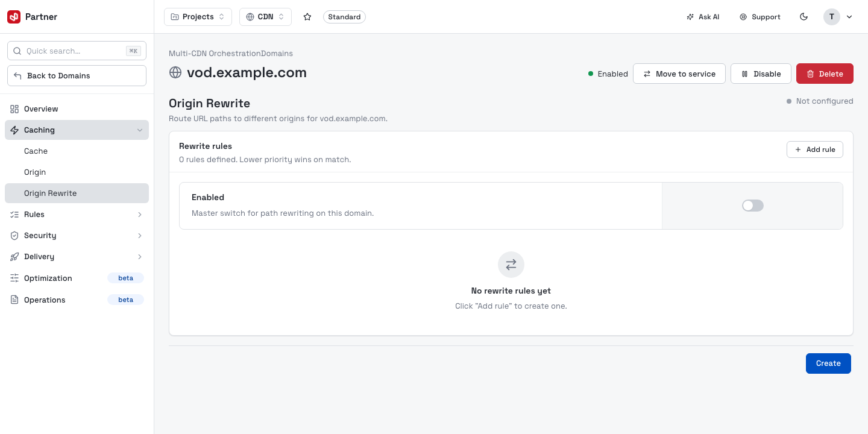Open the user account menu T
Viewport: 868px width, 434px height.
(x=838, y=17)
